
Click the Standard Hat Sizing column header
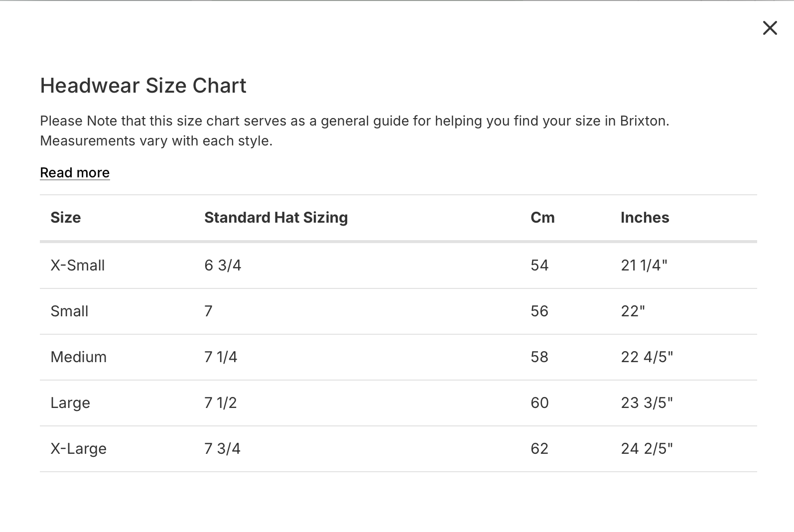point(276,218)
